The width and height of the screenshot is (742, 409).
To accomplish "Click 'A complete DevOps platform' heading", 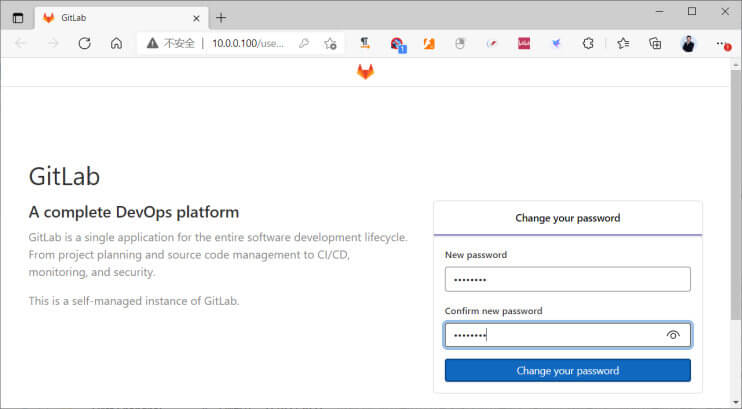I will click(x=134, y=212).
